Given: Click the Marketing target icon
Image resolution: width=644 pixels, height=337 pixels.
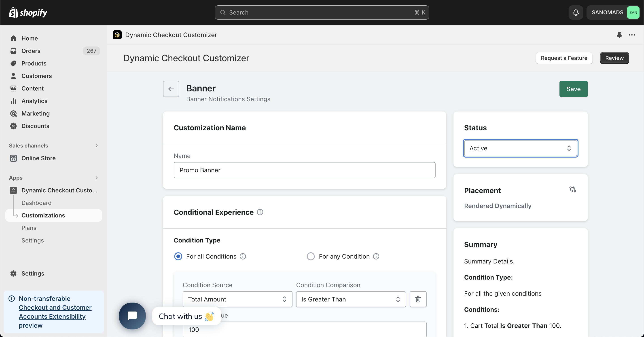Looking at the screenshot, I should (13, 114).
